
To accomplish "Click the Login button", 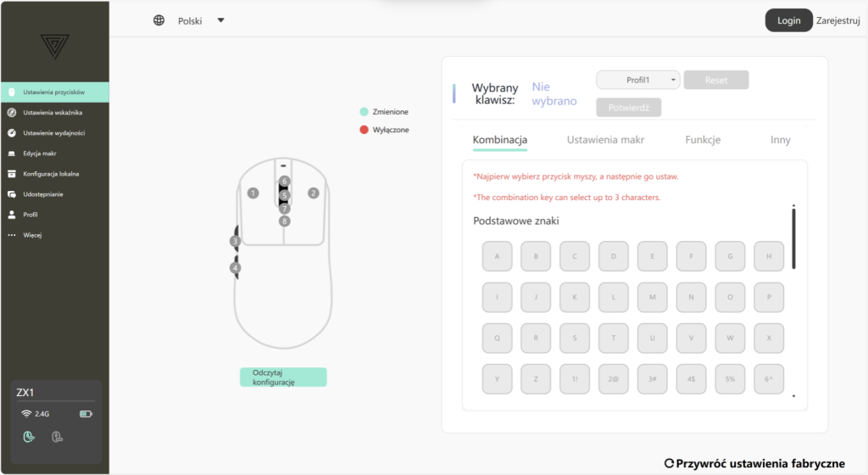I will point(788,20).
